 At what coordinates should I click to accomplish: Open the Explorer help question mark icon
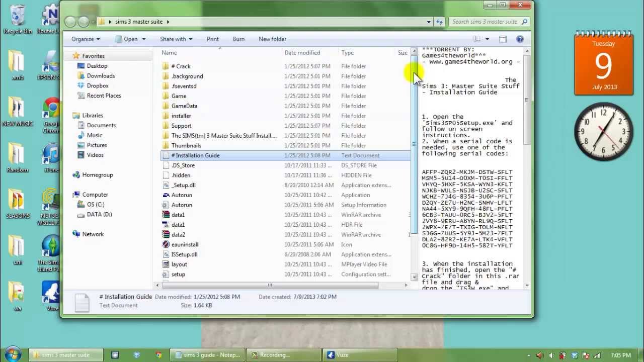coord(520,39)
